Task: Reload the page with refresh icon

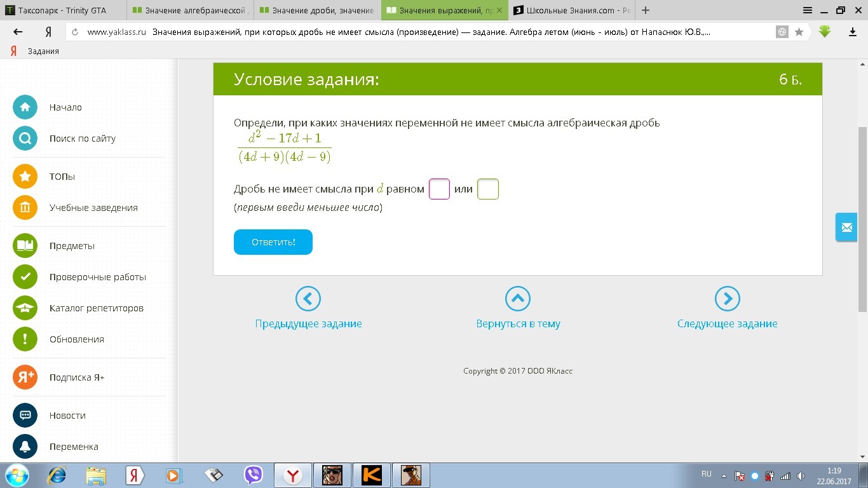Action: pyautogui.click(x=75, y=32)
